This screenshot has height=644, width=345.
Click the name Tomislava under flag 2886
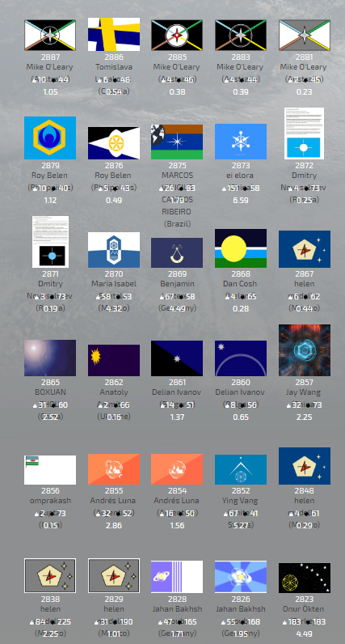pyautogui.click(x=114, y=66)
